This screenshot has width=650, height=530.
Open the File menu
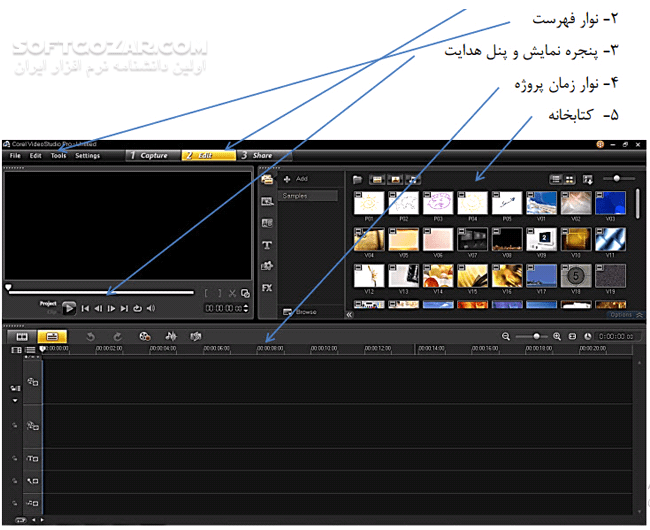click(15, 156)
